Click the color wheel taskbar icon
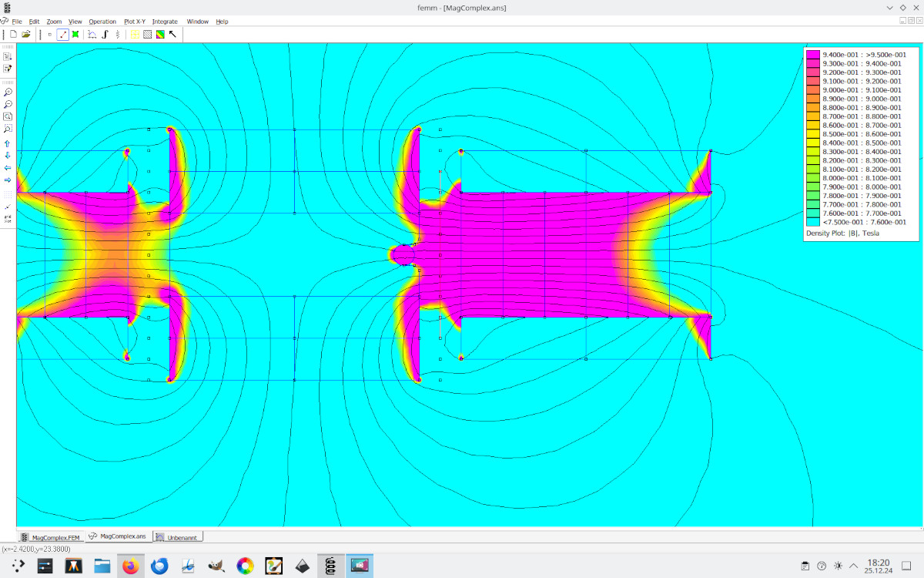Image resolution: width=924 pixels, height=578 pixels. point(245,566)
